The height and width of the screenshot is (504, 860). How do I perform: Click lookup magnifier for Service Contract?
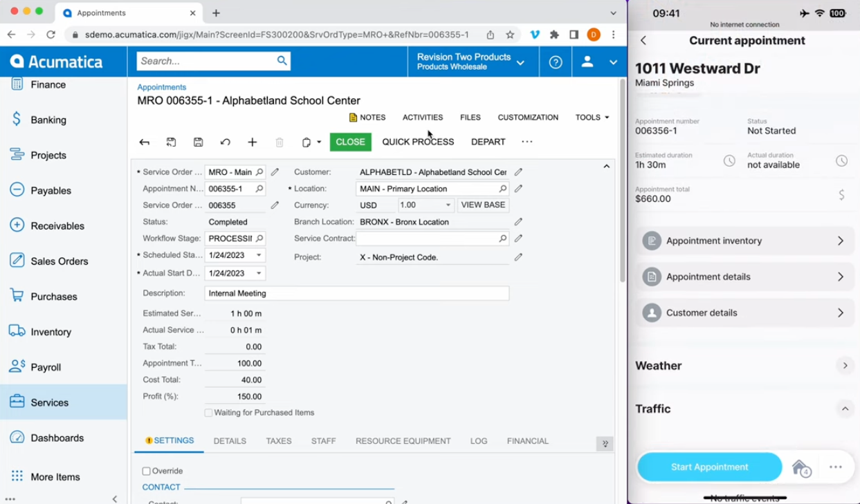pos(502,239)
